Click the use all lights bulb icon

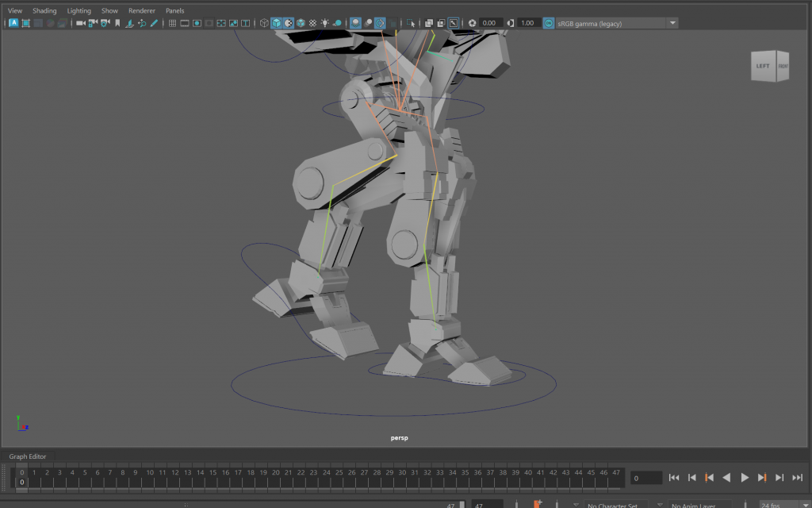325,23
